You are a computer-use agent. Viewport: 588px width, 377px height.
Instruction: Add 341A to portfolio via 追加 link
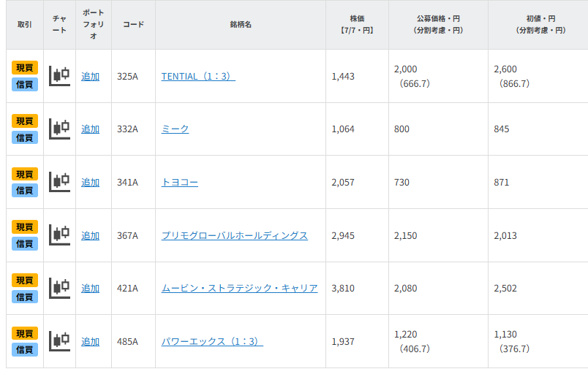(x=91, y=183)
